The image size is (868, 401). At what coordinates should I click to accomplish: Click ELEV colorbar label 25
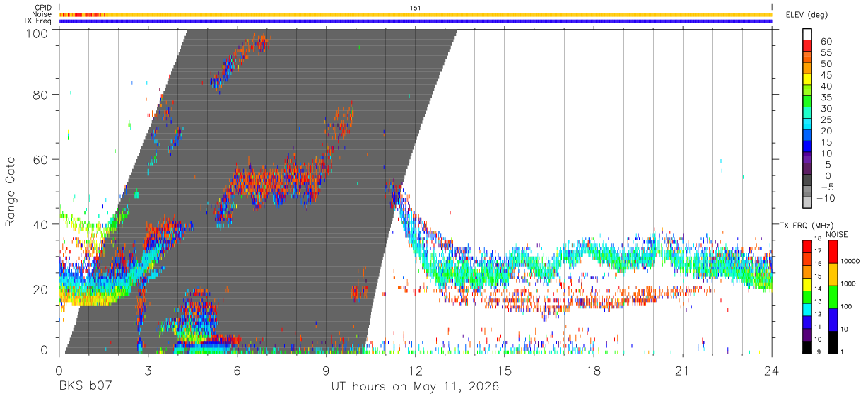click(826, 120)
